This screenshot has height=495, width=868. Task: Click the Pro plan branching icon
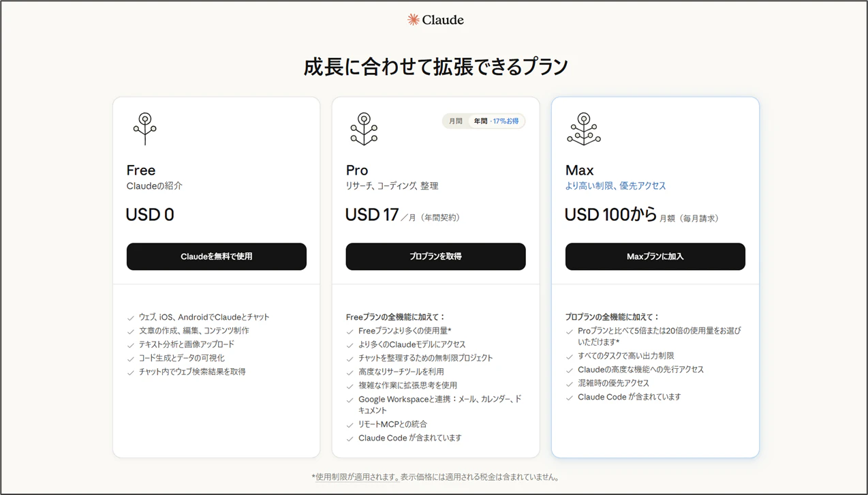[364, 129]
